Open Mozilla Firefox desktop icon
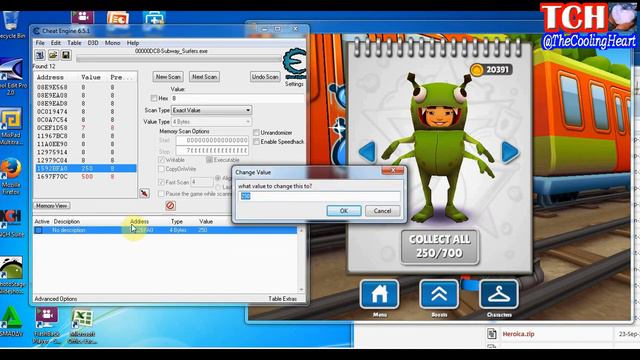Screen dimensions: 640x360 (x=11, y=176)
